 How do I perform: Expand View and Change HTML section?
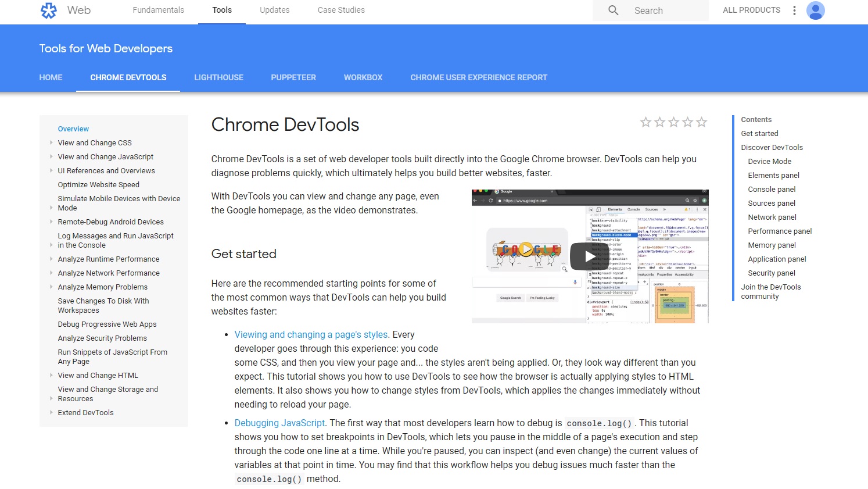coord(51,375)
